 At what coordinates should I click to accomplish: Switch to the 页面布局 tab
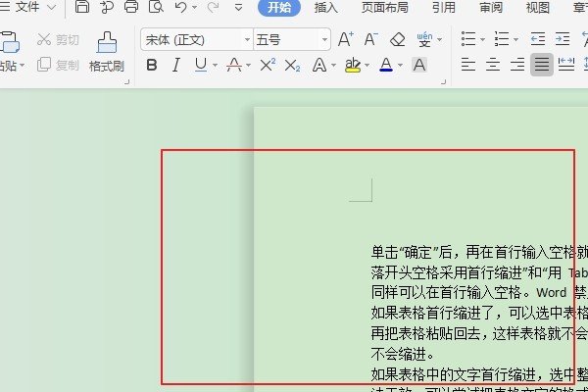click(385, 8)
